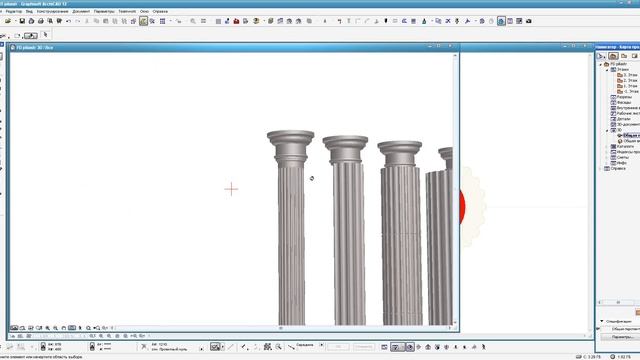Click the red toolbox toolbar icon
The height and width of the screenshot is (360, 640).
(x=236, y=21)
